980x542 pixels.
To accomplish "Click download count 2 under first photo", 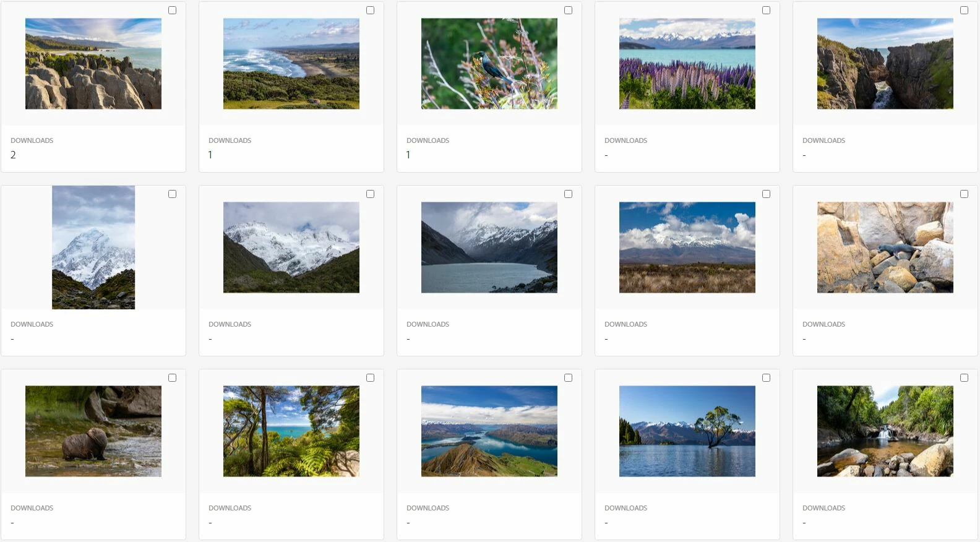I will 13,155.
